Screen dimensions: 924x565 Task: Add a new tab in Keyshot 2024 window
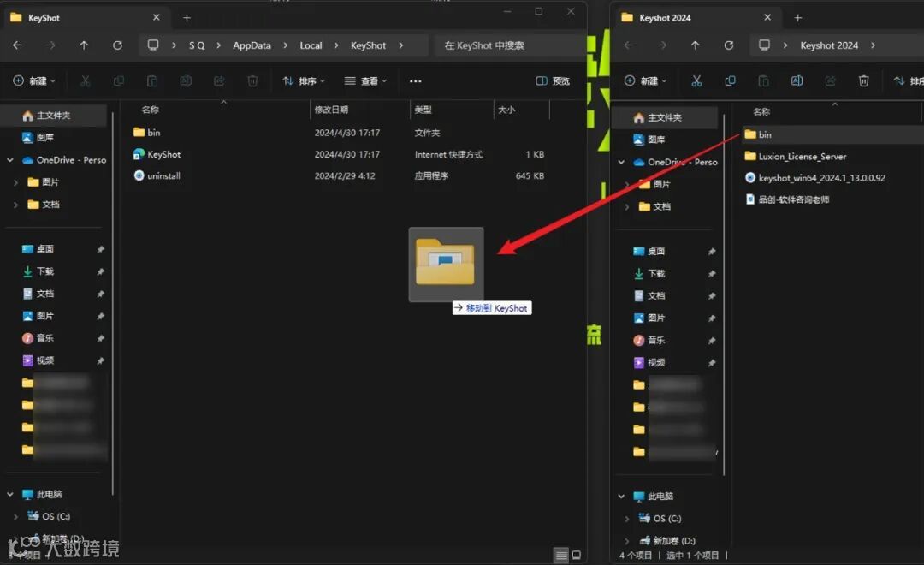[798, 18]
